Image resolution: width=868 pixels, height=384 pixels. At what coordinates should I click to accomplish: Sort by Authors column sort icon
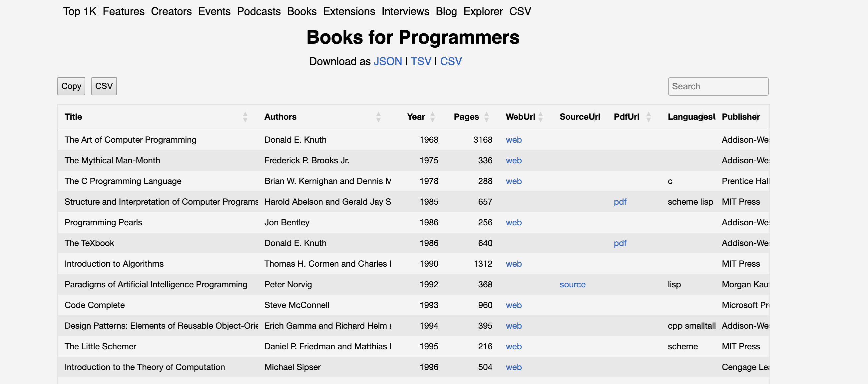[378, 117]
